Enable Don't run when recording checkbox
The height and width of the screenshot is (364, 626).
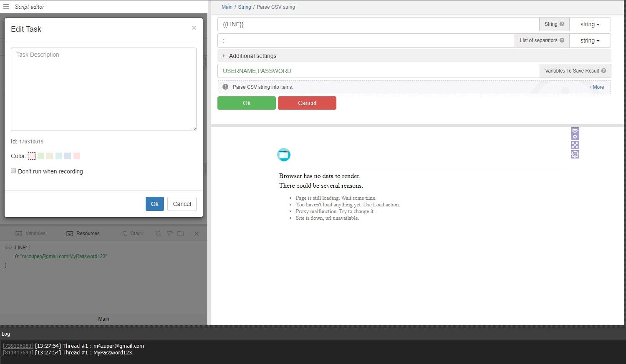[x=13, y=171]
